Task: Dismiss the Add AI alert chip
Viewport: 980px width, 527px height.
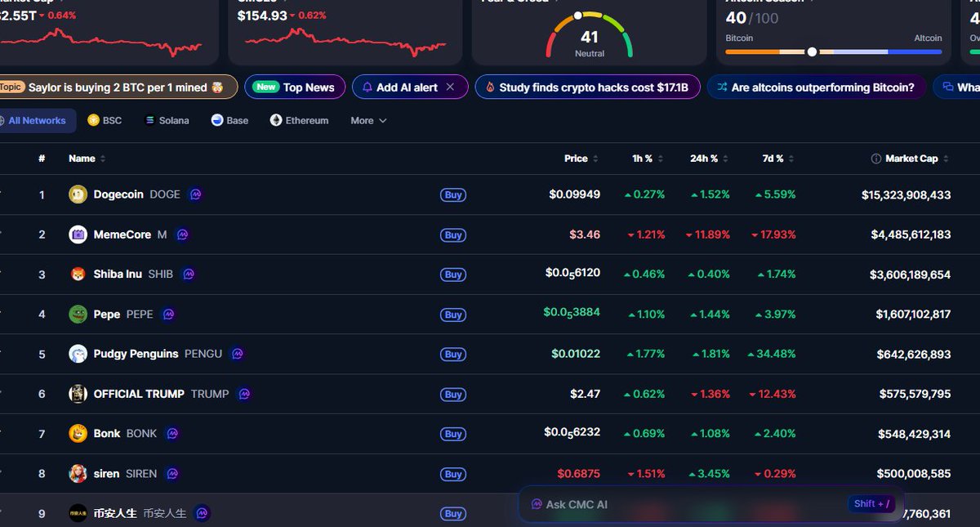Action: [x=450, y=87]
